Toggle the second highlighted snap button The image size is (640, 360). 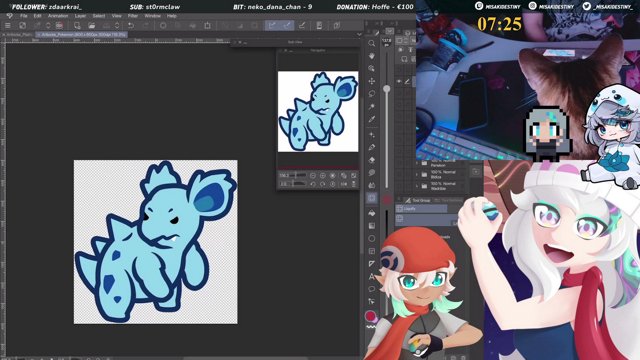[287, 25]
